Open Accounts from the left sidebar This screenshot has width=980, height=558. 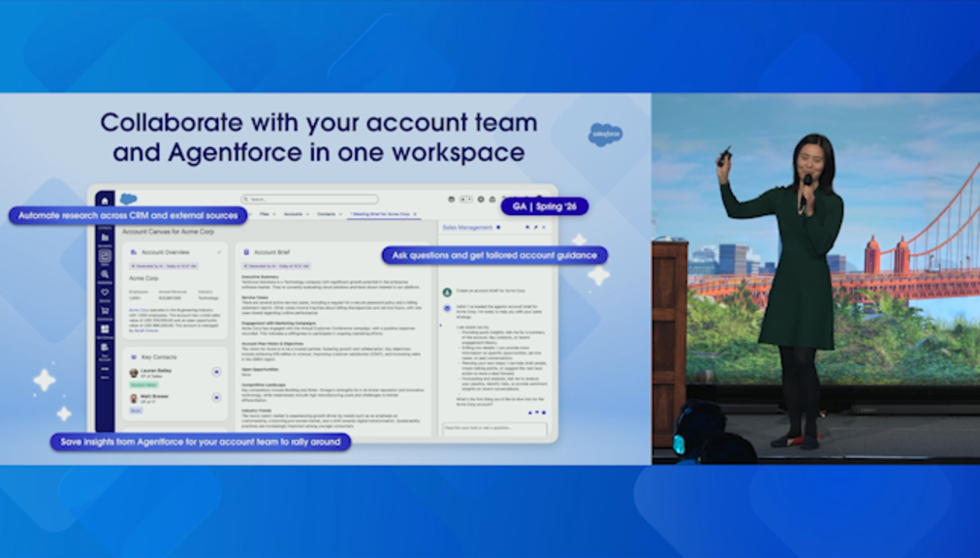105,238
